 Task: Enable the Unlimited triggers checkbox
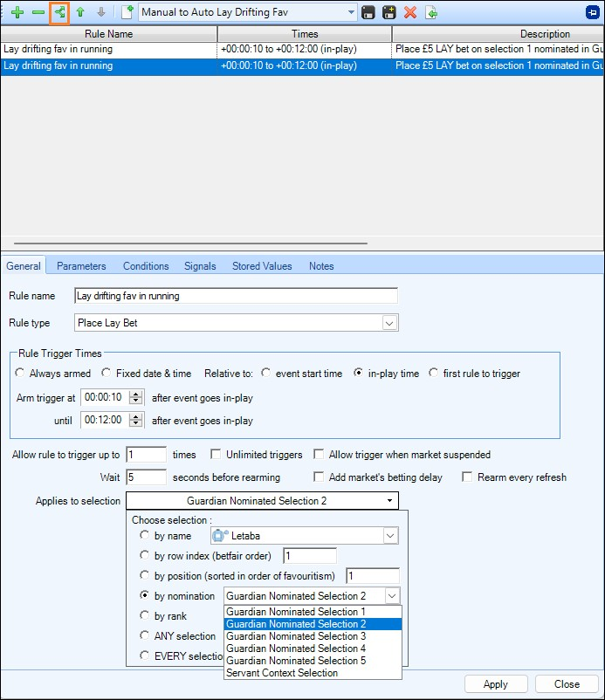pos(216,454)
